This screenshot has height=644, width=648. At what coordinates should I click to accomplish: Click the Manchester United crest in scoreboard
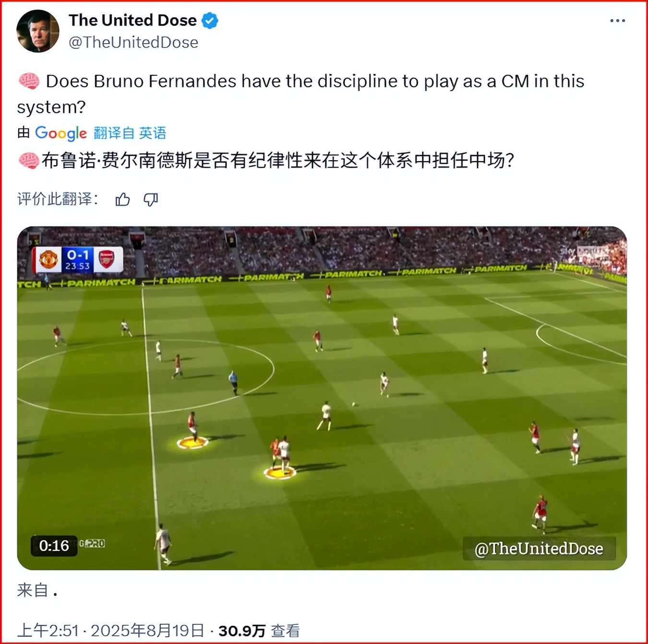coord(48,260)
